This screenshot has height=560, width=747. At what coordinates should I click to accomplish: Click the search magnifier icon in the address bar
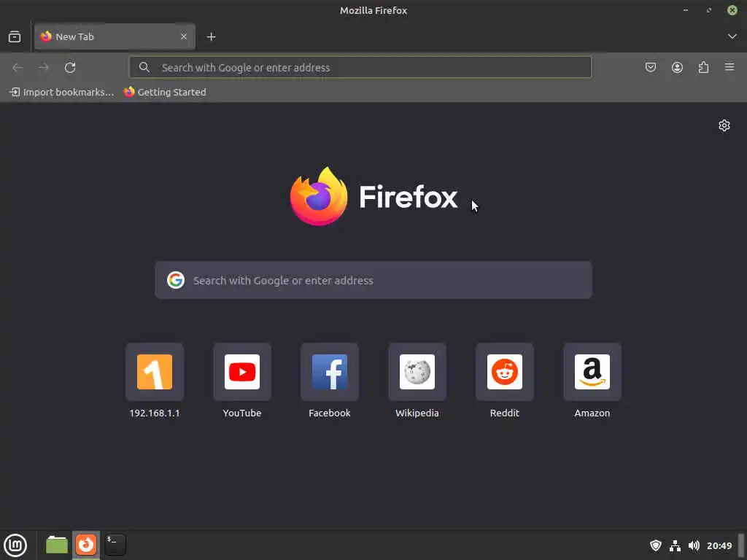coord(144,67)
